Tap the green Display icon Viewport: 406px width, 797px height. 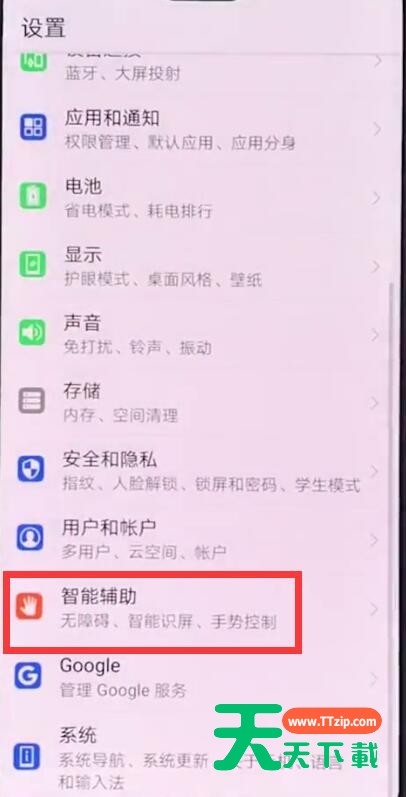pos(32,265)
